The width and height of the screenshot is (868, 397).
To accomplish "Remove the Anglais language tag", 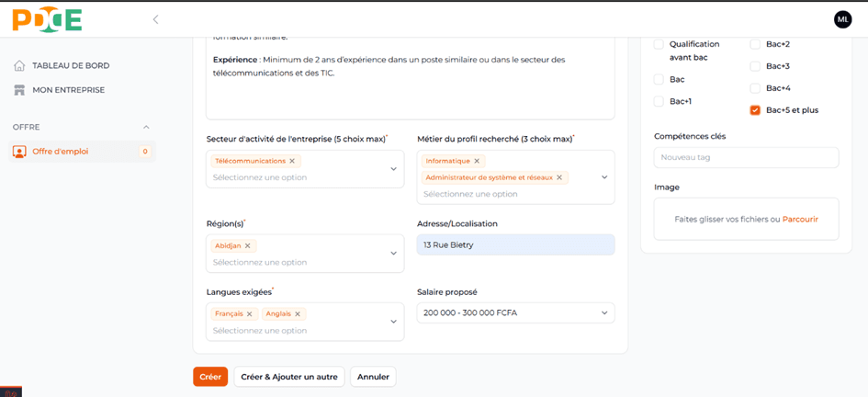I will (298, 313).
